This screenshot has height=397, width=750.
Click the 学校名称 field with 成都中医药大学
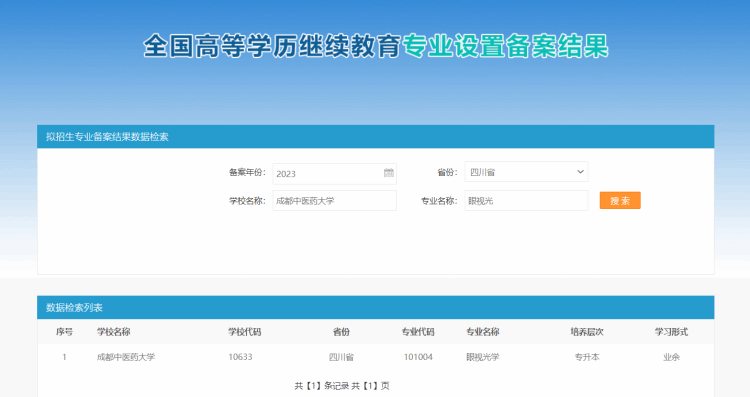pos(334,200)
